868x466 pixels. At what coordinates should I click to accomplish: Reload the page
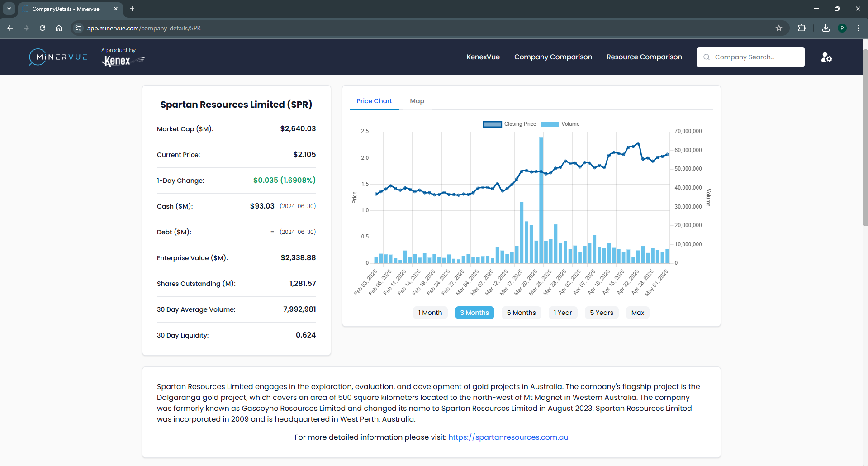(43, 28)
